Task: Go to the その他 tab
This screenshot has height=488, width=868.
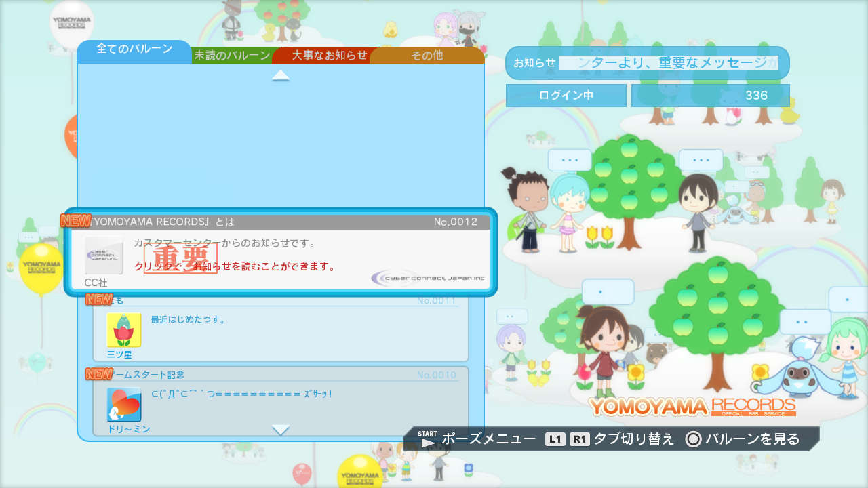Action: (x=427, y=56)
